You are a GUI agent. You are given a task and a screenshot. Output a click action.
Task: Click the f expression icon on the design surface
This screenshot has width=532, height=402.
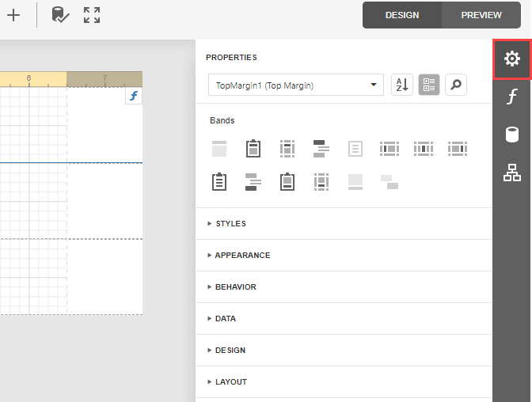coord(134,97)
